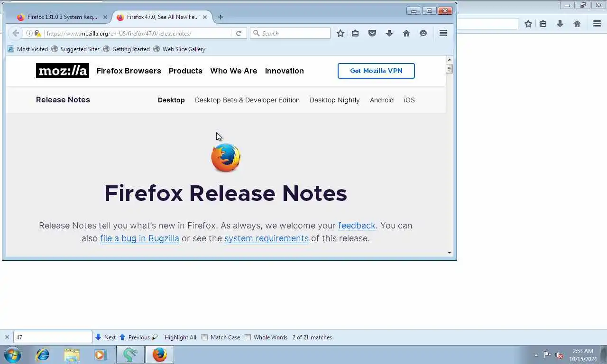Click the Firefox logo on the page
This screenshot has height=364, width=607.
point(226,158)
